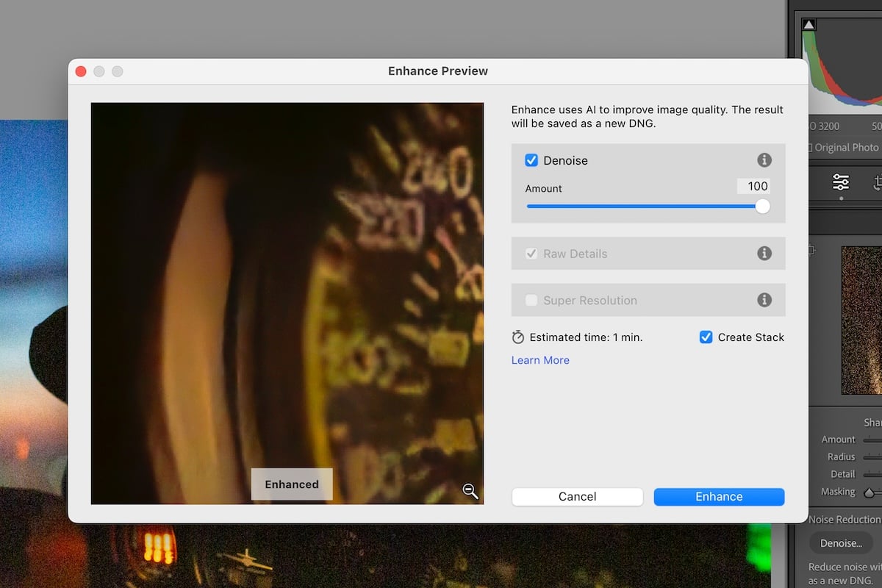Click the Amount value field showing 100
This screenshot has width=882, height=588.
tap(754, 186)
